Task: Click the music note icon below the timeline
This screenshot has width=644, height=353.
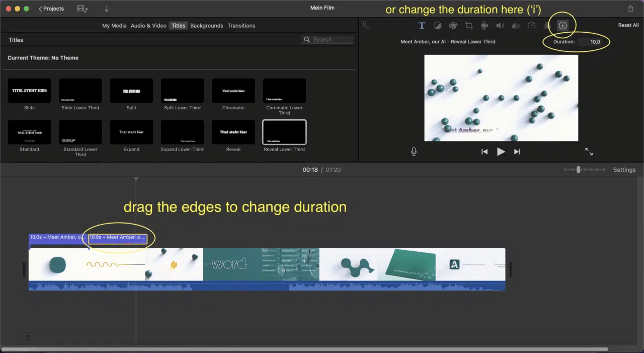Action: (28, 338)
